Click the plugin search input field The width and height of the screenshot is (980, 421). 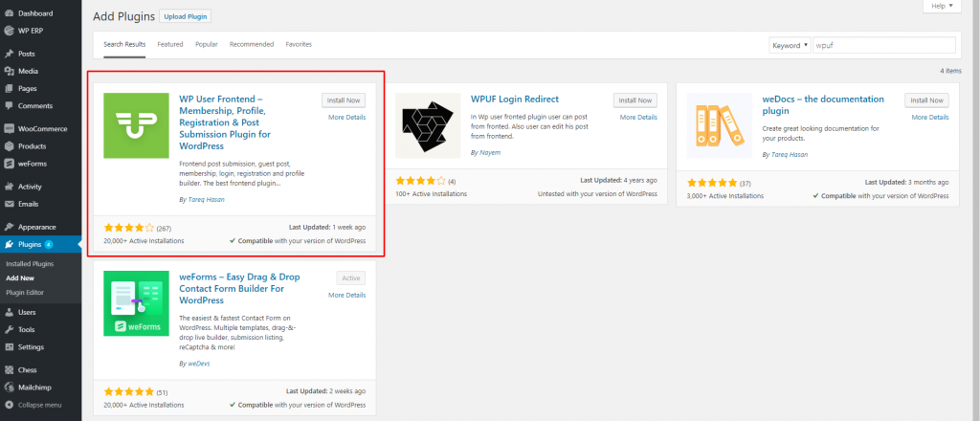click(883, 45)
